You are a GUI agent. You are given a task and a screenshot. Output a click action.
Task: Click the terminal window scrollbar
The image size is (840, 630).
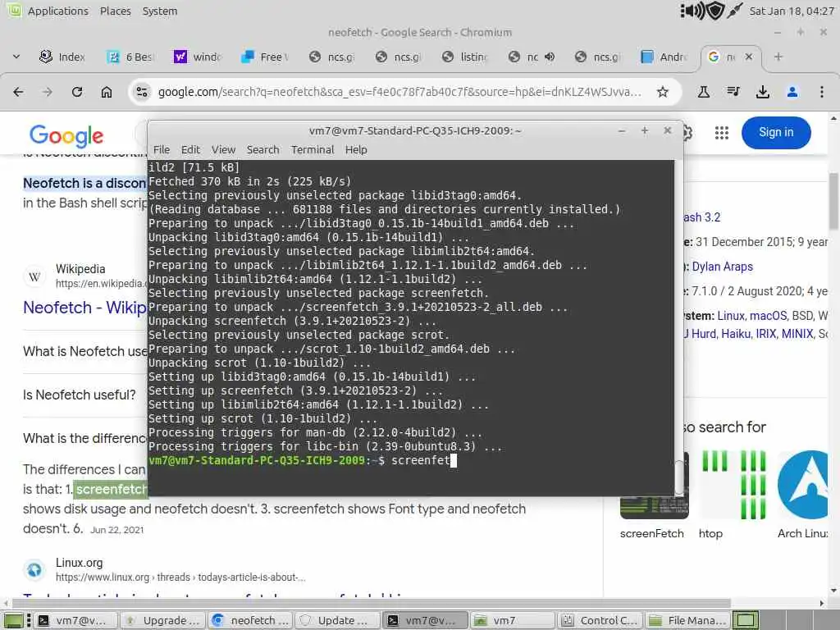click(679, 477)
